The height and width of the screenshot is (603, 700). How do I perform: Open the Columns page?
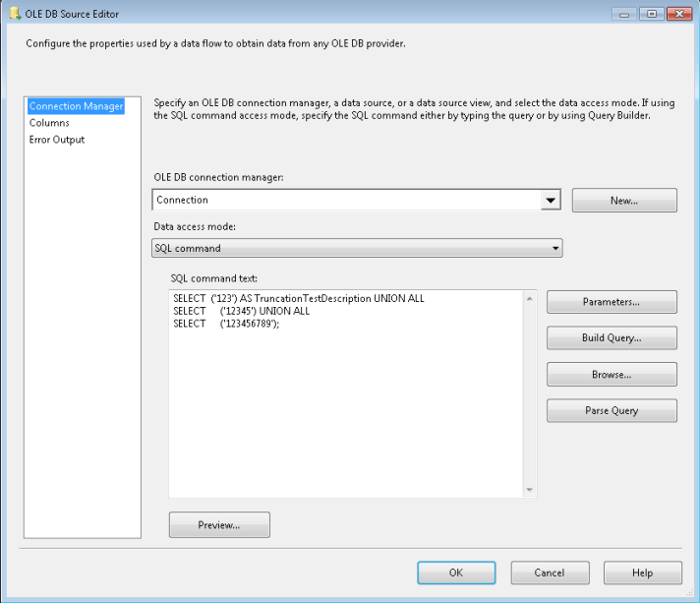point(49,123)
